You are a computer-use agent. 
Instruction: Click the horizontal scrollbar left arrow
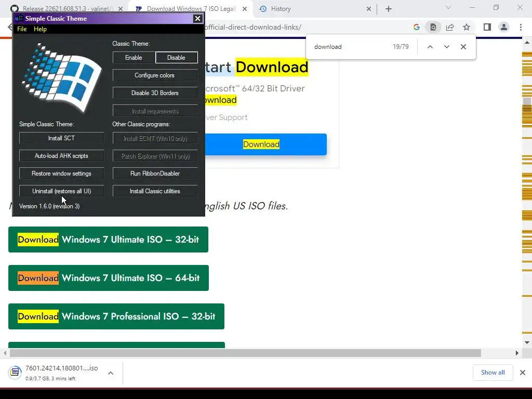(x=5, y=353)
